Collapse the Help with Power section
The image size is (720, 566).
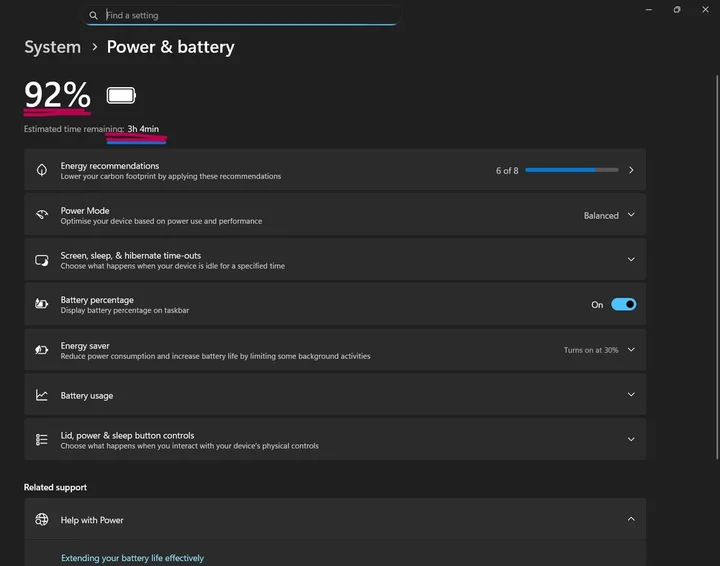631,519
